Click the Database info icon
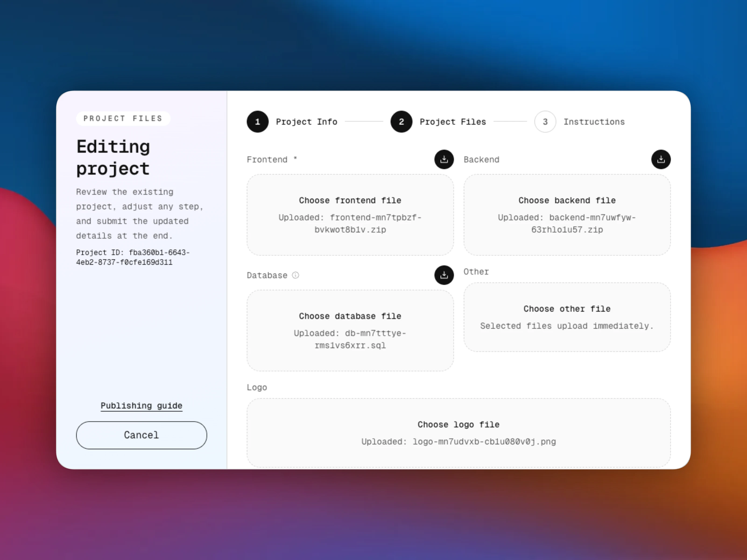Image resolution: width=747 pixels, height=560 pixels. [x=296, y=275]
